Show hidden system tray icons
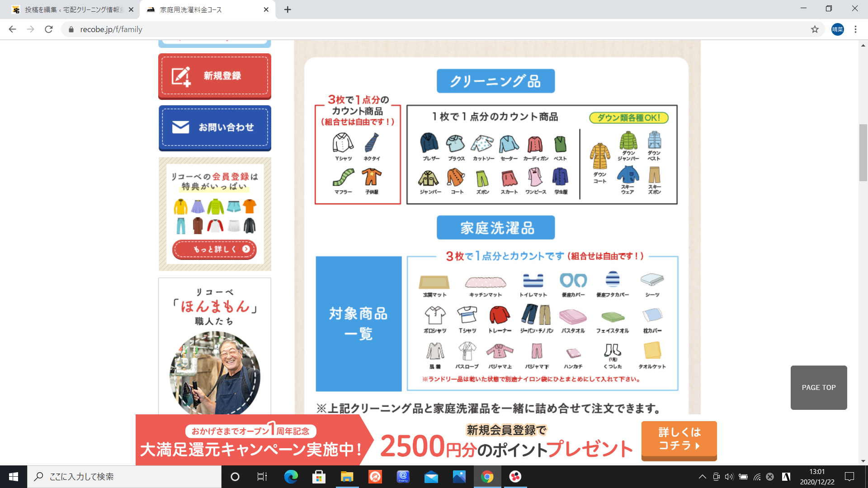868x488 pixels. (x=702, y=477)
